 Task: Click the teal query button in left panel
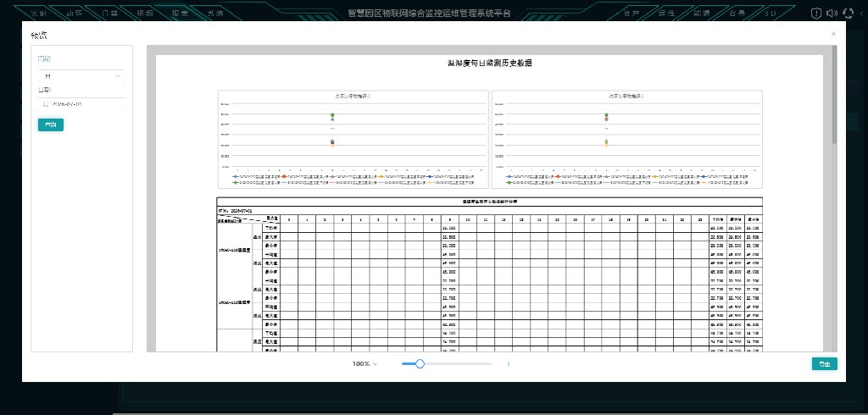click(50, 125)
